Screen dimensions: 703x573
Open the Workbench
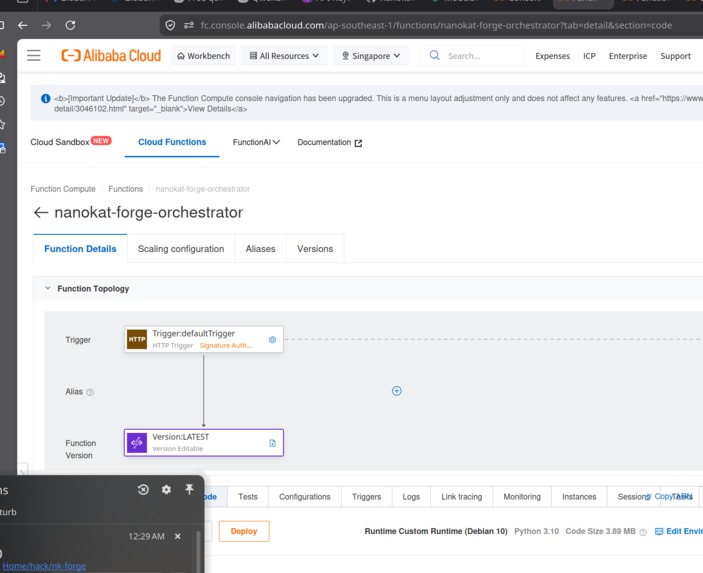tap(204, 56)
